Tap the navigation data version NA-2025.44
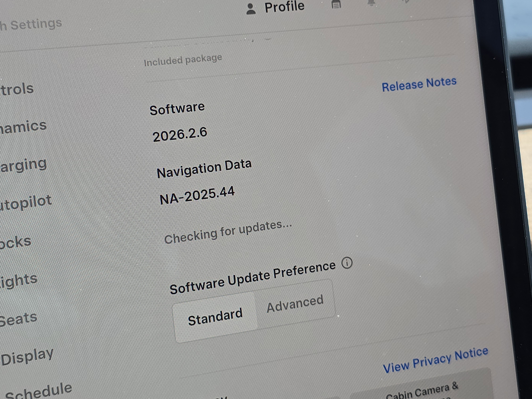 (197, 196)
